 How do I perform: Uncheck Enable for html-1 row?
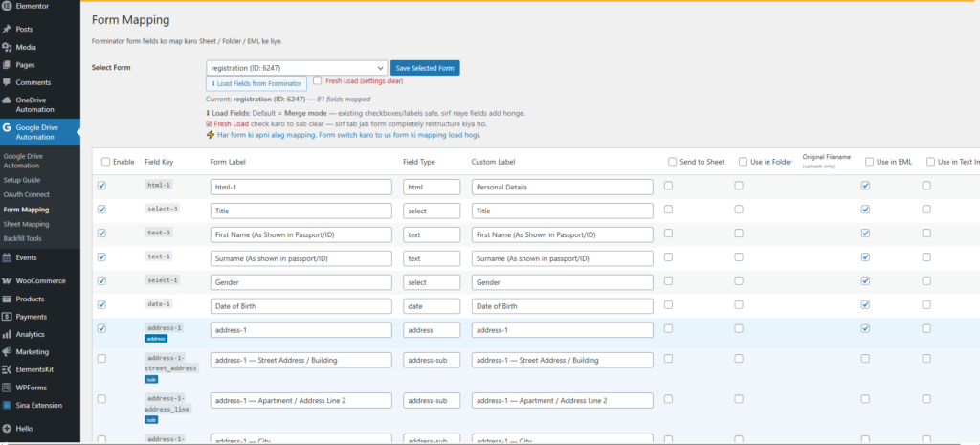[101, 186]
